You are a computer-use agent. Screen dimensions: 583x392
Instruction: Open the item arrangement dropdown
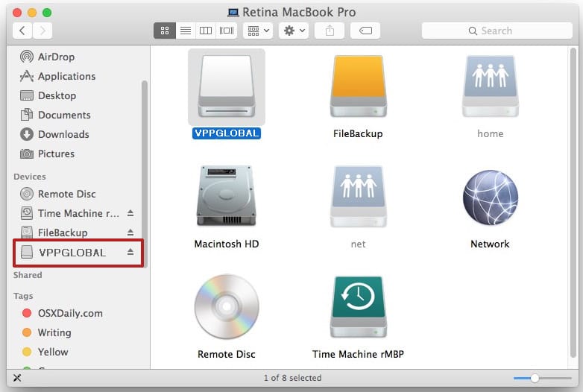[258, 31]
